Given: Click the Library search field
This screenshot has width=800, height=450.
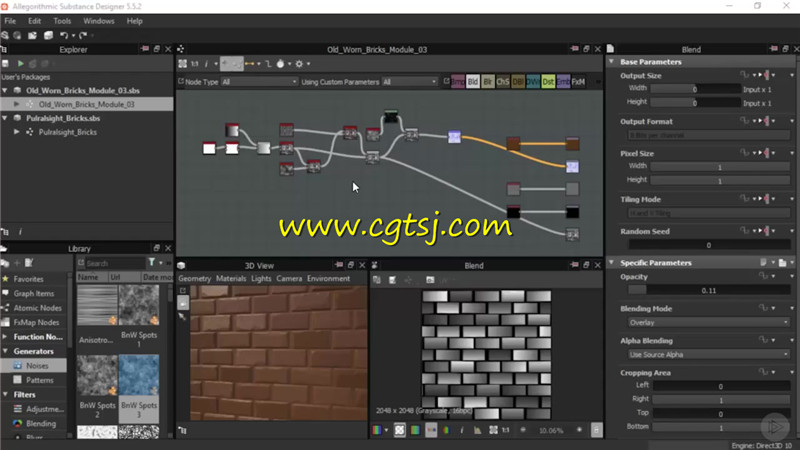Looking at the screenshot, I should 115,263.
